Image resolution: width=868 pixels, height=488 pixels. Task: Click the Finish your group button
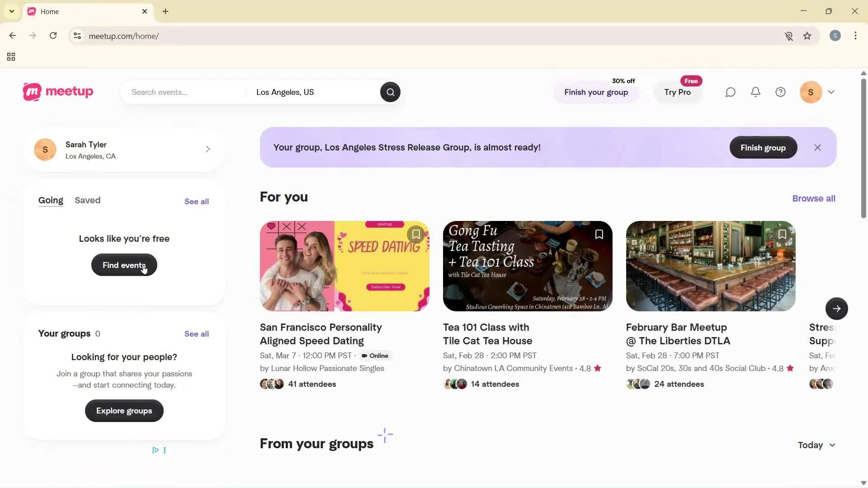[x=596, y=92]
